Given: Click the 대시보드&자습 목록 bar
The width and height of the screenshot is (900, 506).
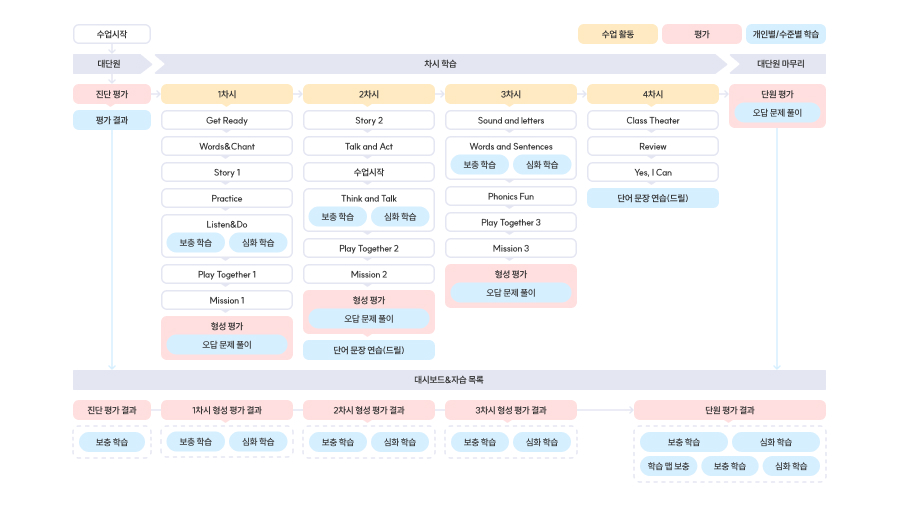Looking at the screenshot, I should click(x=449, y=380).
